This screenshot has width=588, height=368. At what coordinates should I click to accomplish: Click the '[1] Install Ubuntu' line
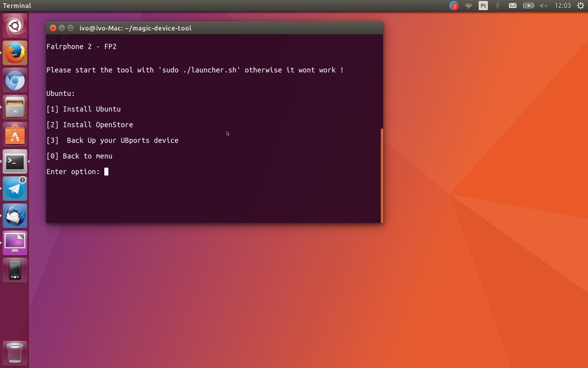83,109
